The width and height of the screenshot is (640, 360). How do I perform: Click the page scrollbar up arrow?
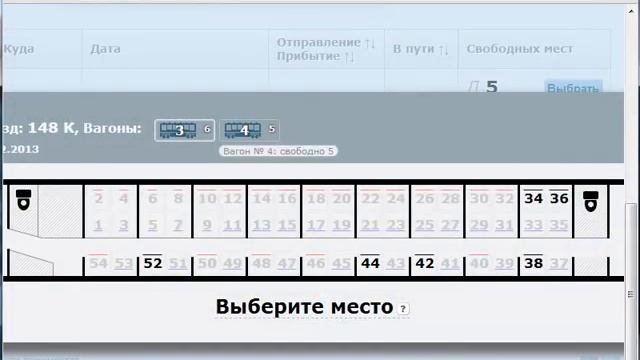[631, 12]
